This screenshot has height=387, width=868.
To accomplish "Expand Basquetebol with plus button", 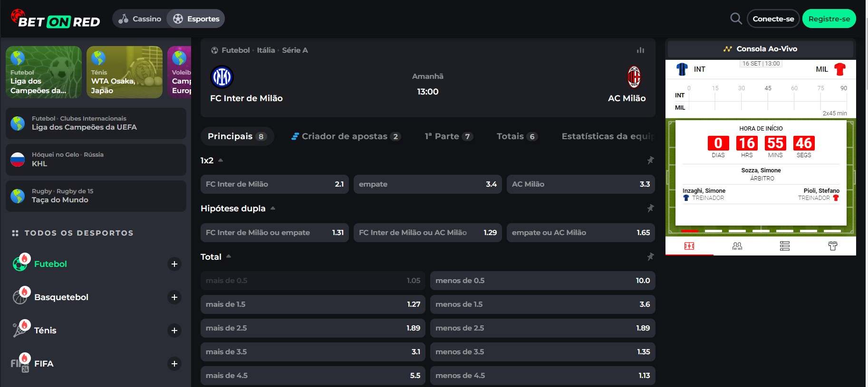I will (174, 297).
